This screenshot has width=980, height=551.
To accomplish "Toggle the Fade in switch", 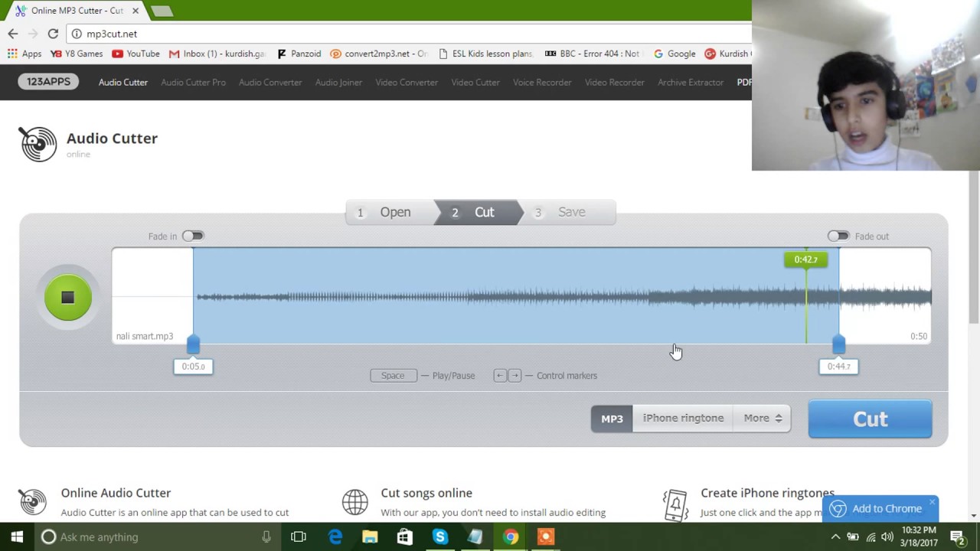I will [193, 236].
